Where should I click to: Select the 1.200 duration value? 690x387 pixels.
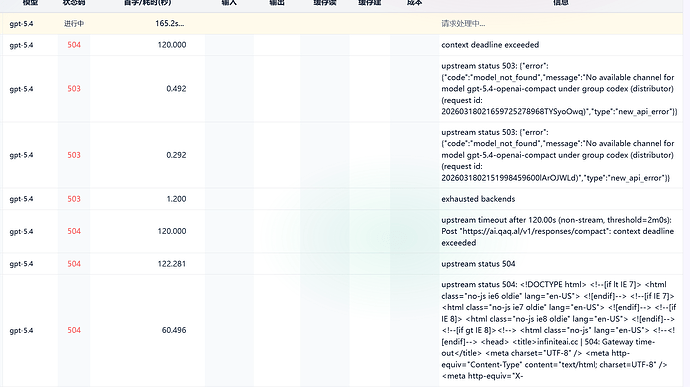pos(176,199)
